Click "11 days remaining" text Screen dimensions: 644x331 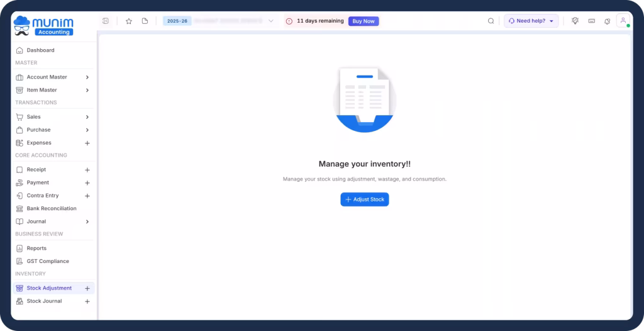point(320,21)
